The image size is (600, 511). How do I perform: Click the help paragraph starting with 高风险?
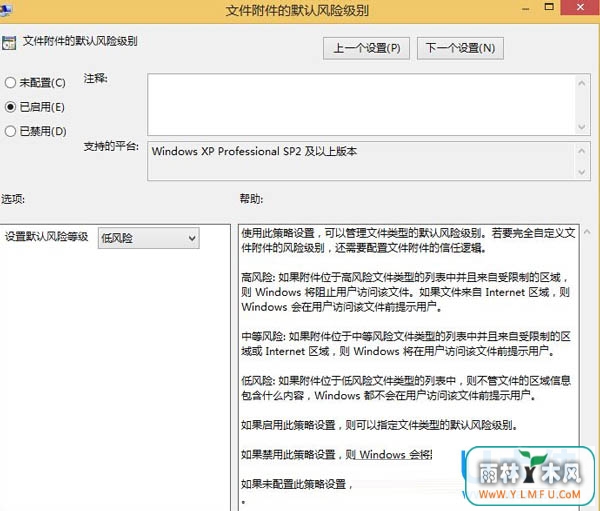[406, 292]
